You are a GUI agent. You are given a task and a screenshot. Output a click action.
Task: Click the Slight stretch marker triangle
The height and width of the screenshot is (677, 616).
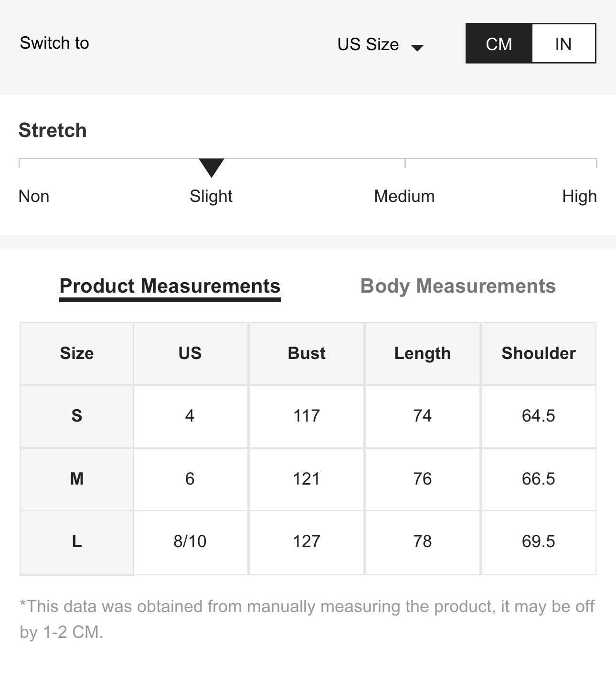click(212, 167)
